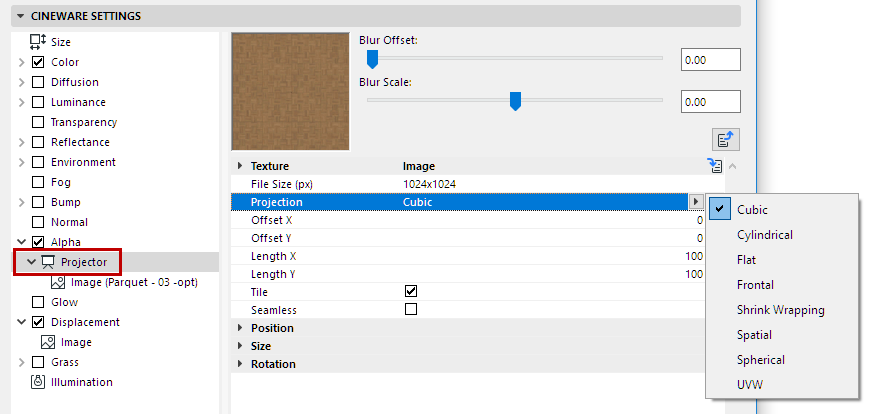Expand the Reflectance channel arrow

click(22, 142)
